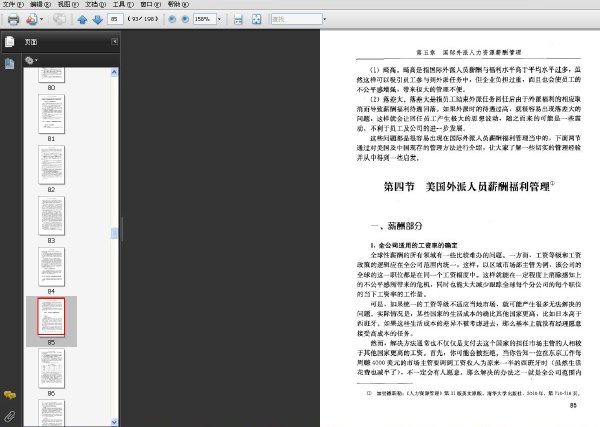Select page 82 thumbnail
The height and width of the screenshot is (427, 600).
[52, 165]
